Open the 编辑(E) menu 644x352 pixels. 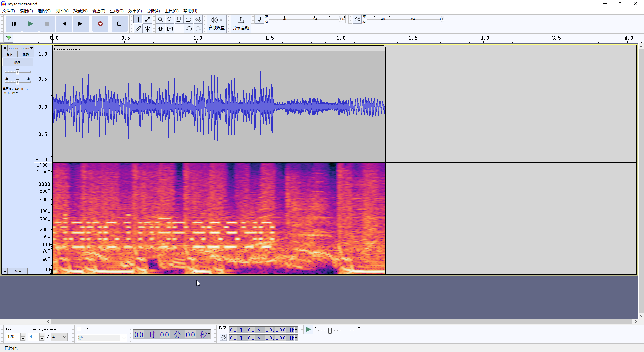26,11
